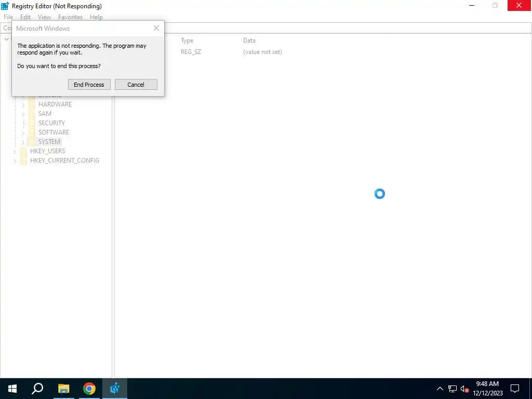Cancel the not responding dialog
532x399 pixels.
[136, 85]
